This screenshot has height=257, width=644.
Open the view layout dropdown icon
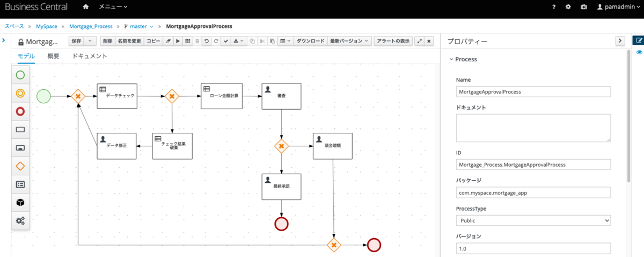[x=285, y=41]
